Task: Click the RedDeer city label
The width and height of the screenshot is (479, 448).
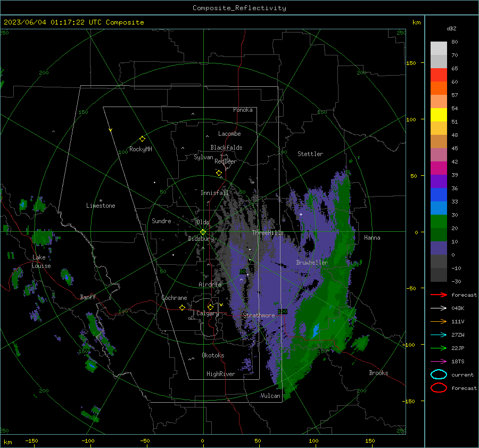Action: tap(226, 161)
